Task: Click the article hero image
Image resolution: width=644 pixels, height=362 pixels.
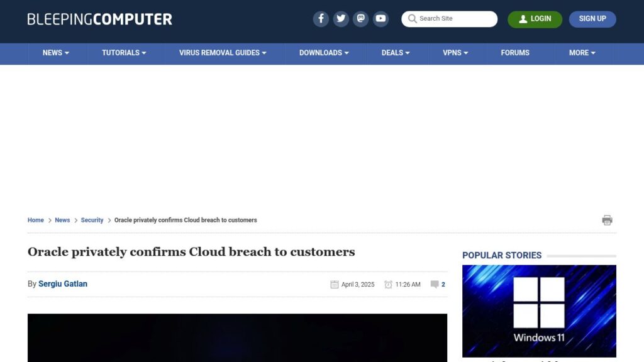Action: pos(237,337)
